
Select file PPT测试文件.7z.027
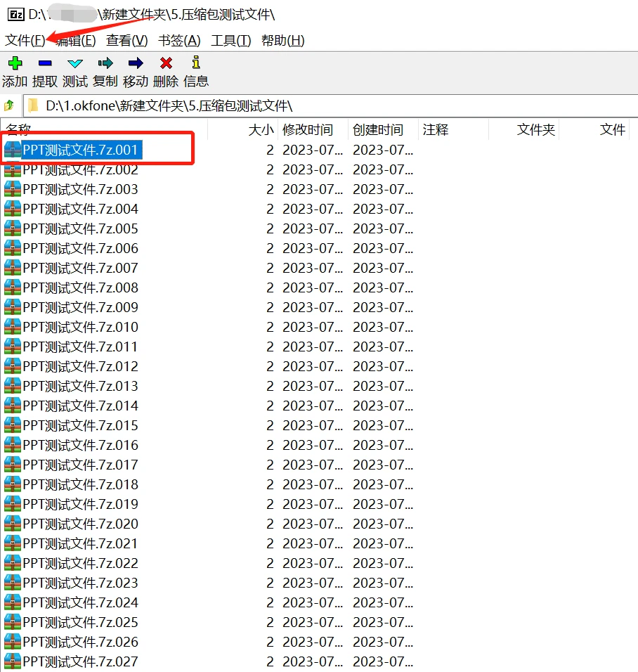80,661
